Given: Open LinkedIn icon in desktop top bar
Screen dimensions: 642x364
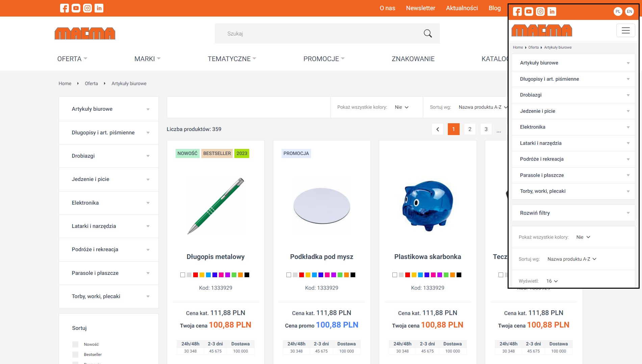Looking at the screenshot, I should tap(99, 8).
